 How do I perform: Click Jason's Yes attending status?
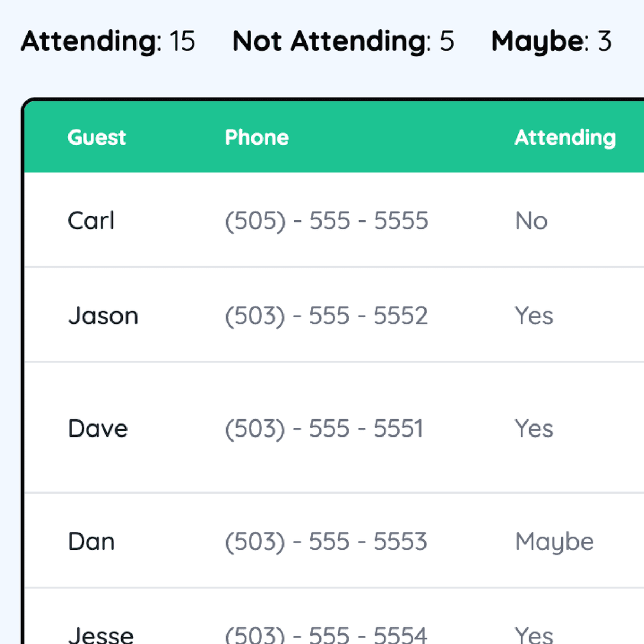click(534, 315)
